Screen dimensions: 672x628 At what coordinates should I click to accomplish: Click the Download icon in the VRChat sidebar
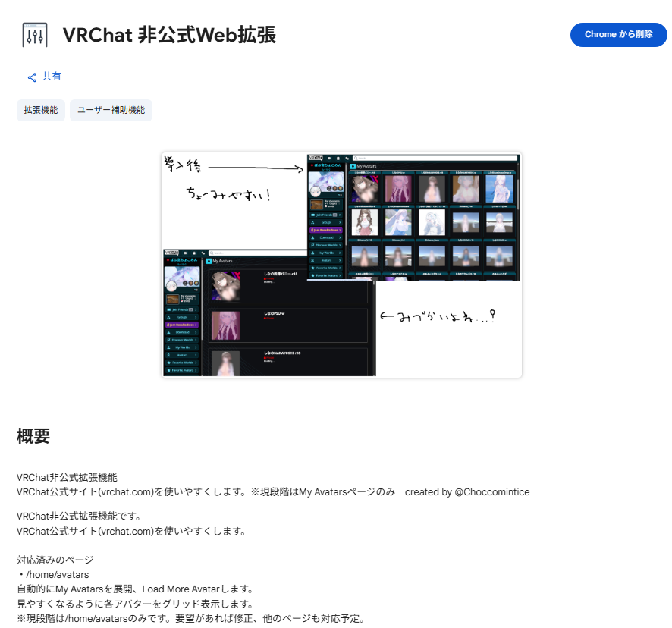point(313,238)
